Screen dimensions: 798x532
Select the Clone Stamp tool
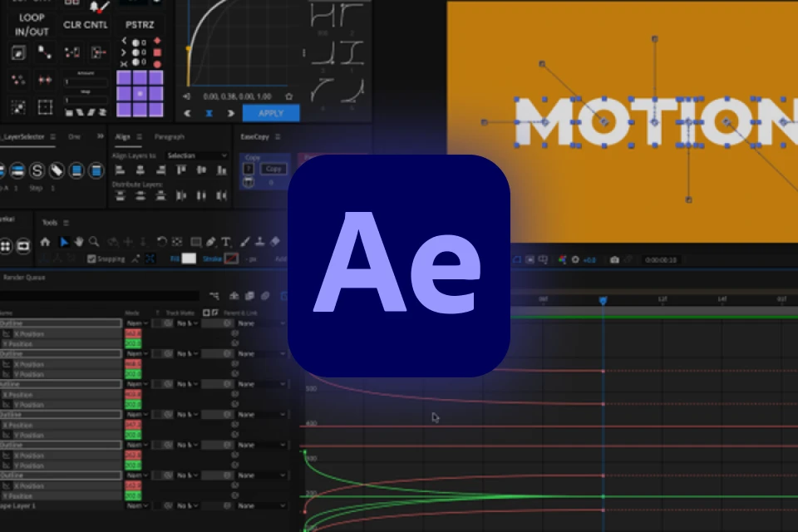tap(259, 242)
